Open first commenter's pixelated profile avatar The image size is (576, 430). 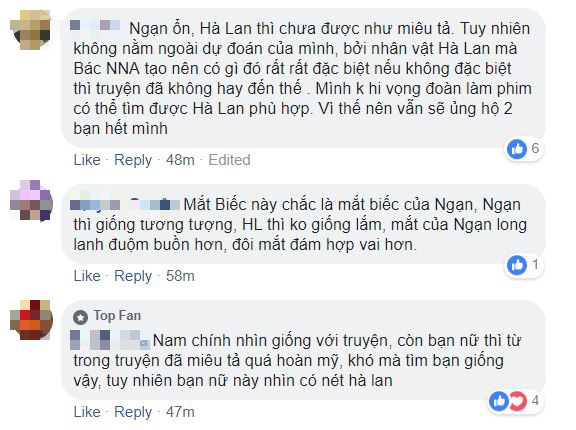(30, 30)
